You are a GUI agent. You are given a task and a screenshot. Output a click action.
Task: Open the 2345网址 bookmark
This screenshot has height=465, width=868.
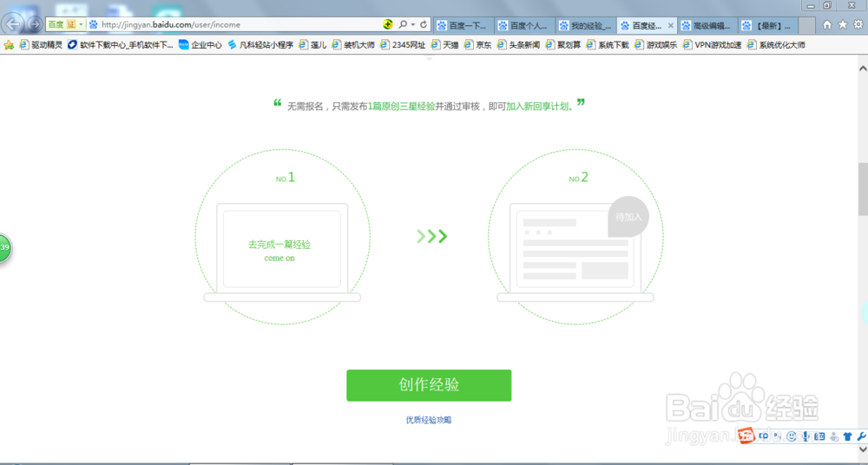pyautogui.click(x=403, y=45)
